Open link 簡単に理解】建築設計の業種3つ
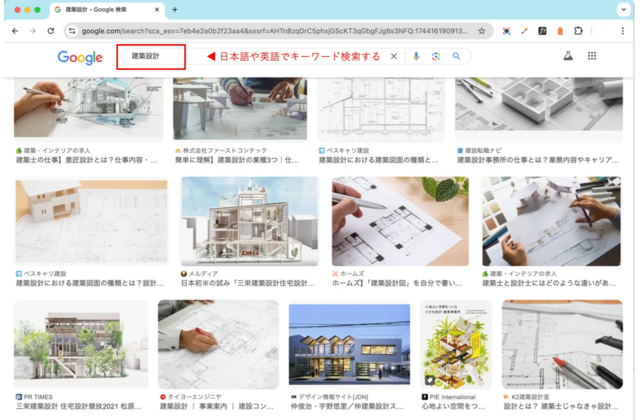Screen dimensions: 640x420 tap(237, 160)
